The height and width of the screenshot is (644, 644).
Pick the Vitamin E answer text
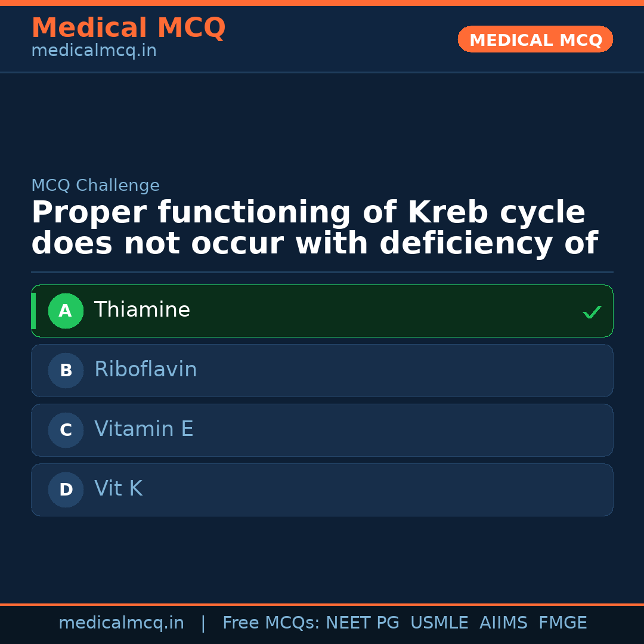coord(144,429)
